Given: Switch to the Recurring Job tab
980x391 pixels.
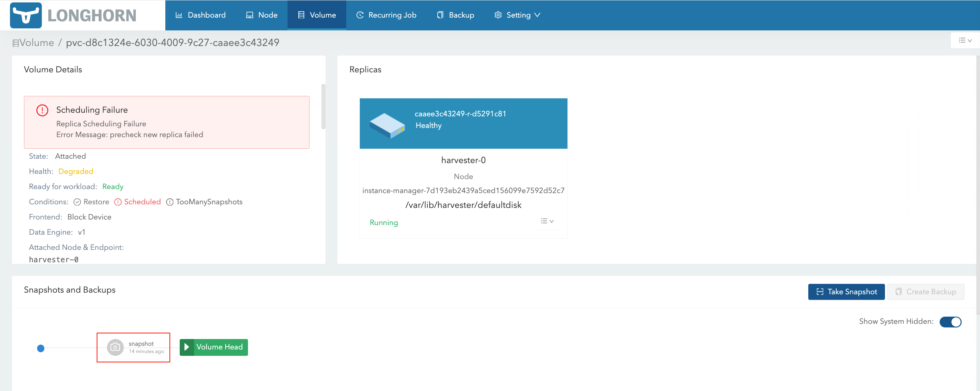Looking at the screenshot, I should coord(386,15).
